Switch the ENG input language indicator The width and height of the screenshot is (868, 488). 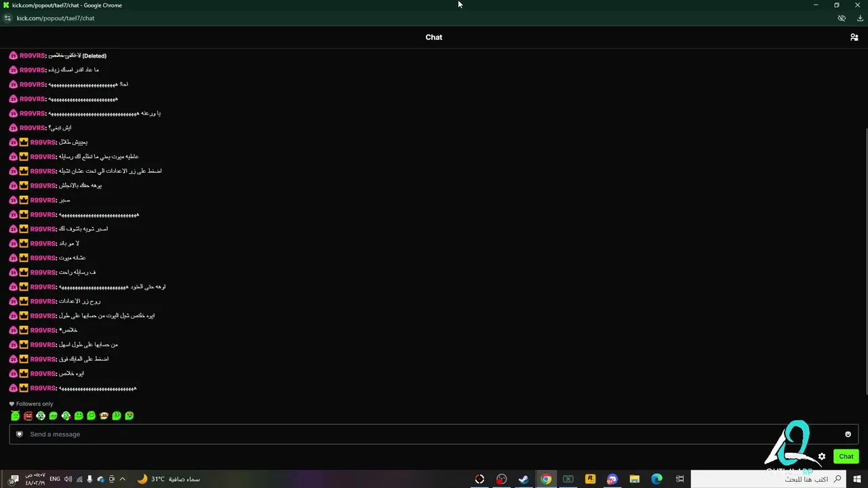pyautogui.click(x=55, y=479)
